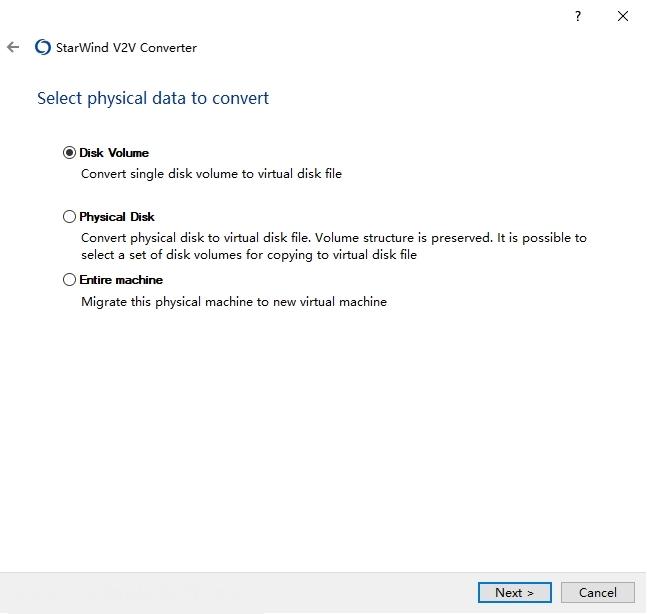The height and width of the screenshot is (614, 647).
Task: Click the "Select physical data to convert" heading
Action: [153, 98]
